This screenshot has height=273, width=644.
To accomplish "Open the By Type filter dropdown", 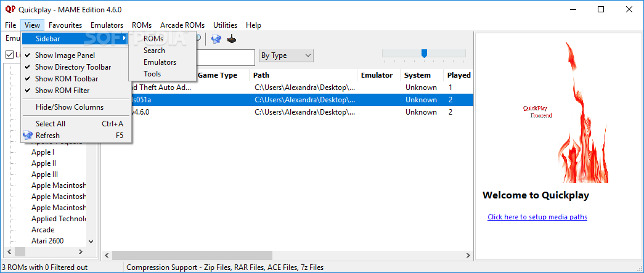I will tap(287, 55).
